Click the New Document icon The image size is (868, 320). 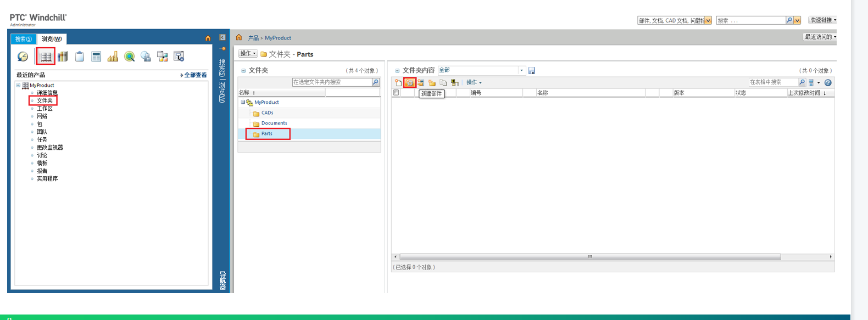click(x=398, y=82)
